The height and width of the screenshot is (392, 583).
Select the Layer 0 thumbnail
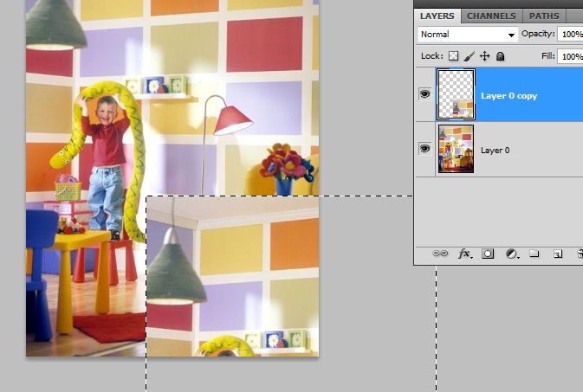457,149
